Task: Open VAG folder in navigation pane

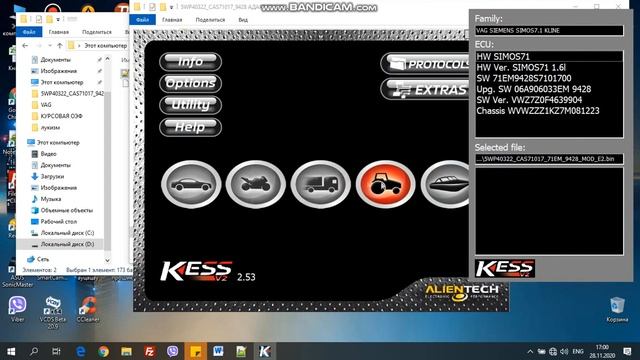Action: pyautogui.click(x=41, y=105)
